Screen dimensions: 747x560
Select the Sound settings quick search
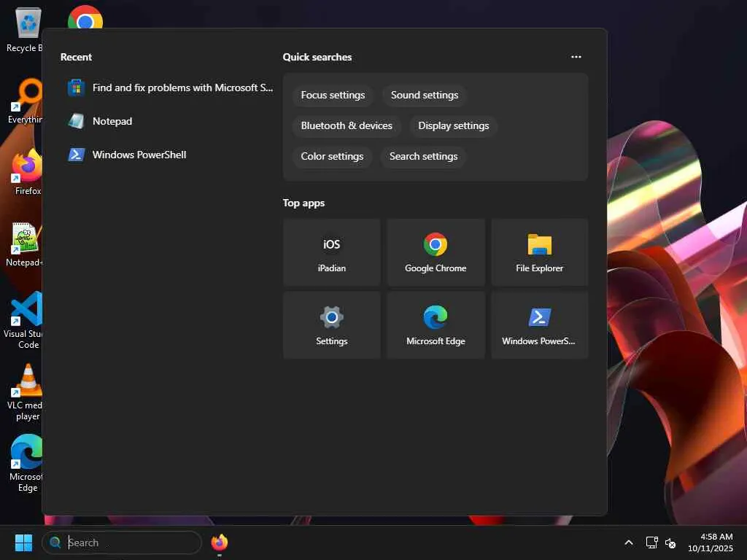pos(425,96)
